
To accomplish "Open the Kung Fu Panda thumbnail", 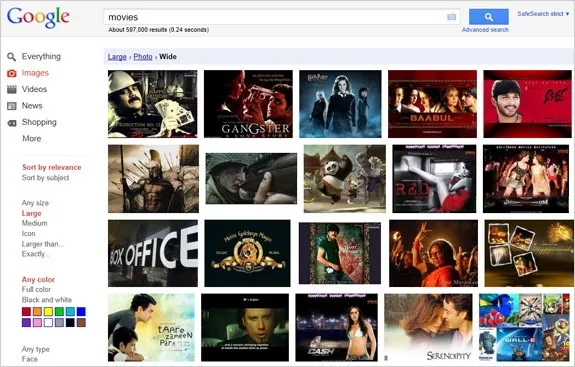I will coord(345,179).
